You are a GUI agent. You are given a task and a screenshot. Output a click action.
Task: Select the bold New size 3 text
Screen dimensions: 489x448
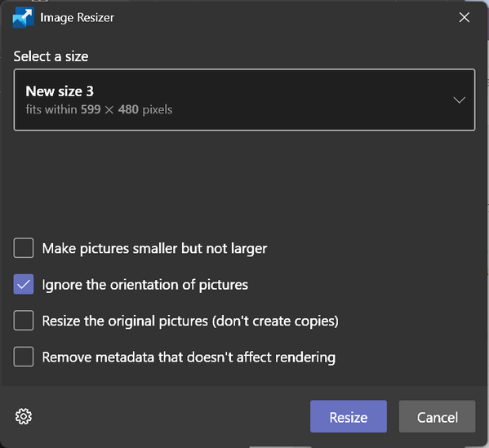(x=60, y=91)
